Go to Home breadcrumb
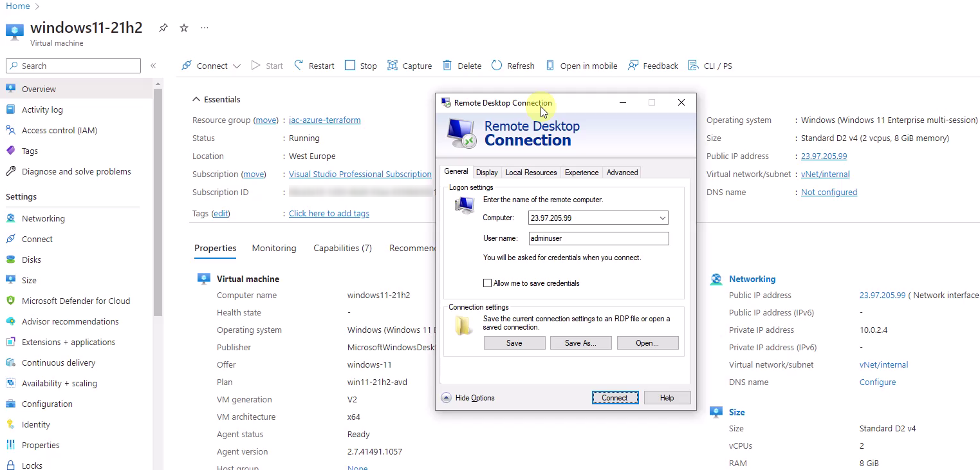 click(x=18, y=6)
